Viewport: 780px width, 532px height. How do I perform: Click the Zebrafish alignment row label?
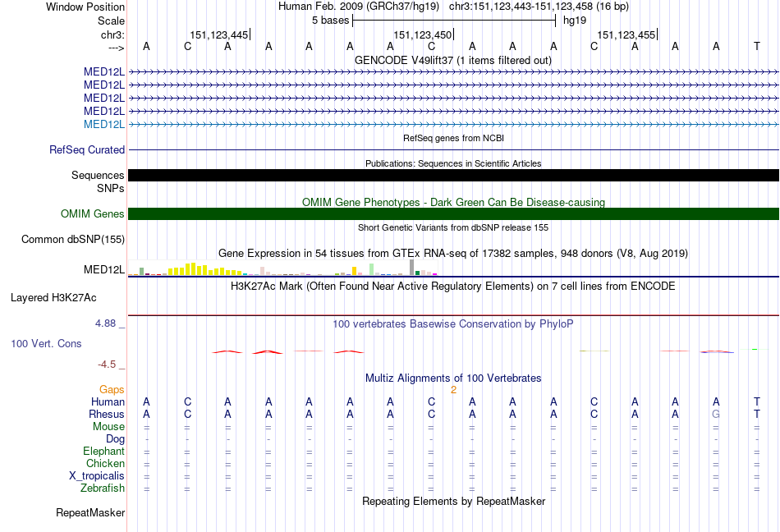tap(103, 488)
